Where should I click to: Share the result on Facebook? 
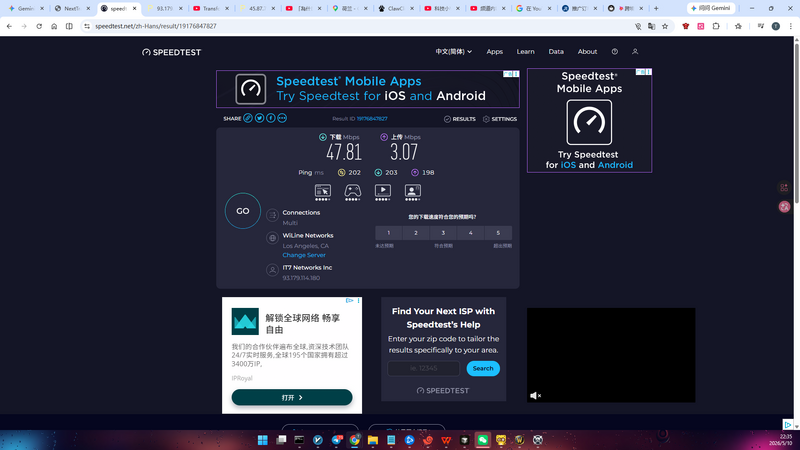pos(270,118)
